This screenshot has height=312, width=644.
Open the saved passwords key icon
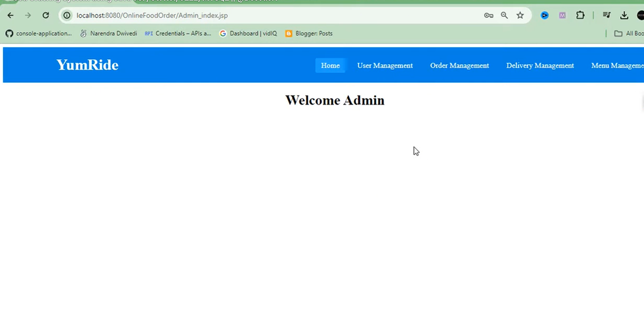tap(488, 15)
